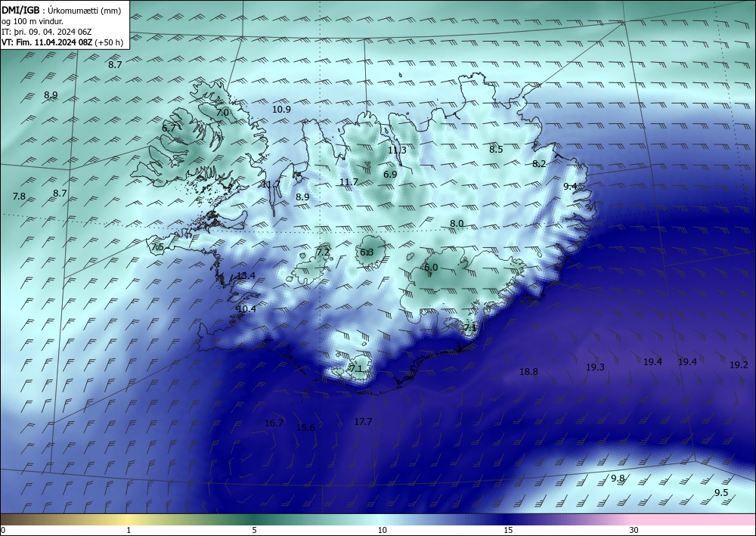Click the 17.7 value on the map
This screenshot has height=536, width=756.
[x=363, y=422]
